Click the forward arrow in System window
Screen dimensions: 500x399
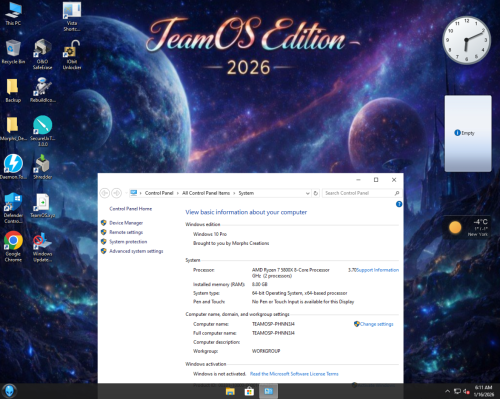point(116,193)
